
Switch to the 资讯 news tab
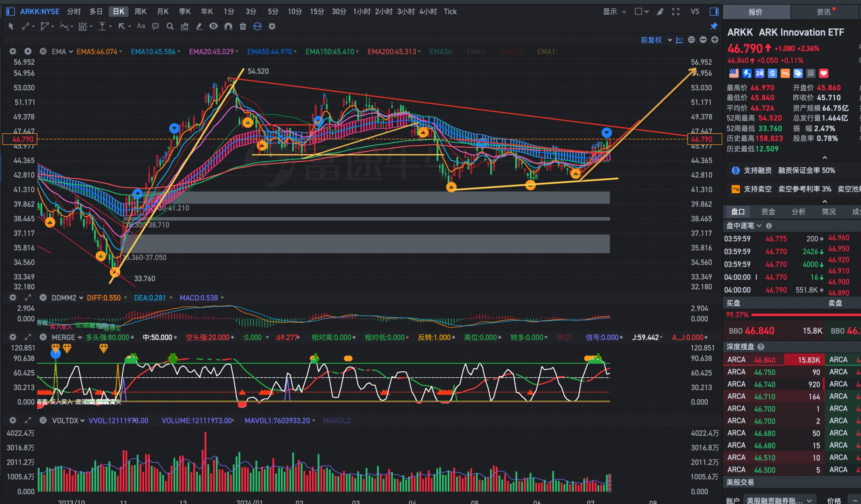click(x=824, y=12)
